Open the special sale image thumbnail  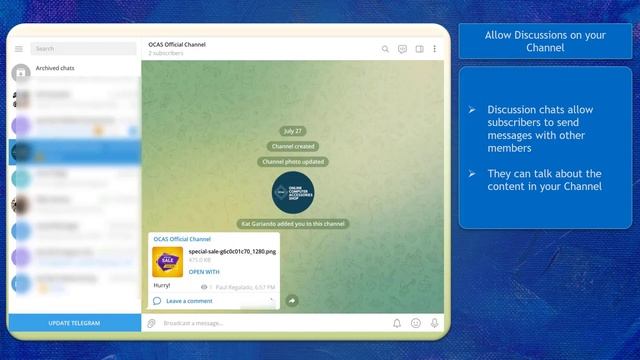167,262
